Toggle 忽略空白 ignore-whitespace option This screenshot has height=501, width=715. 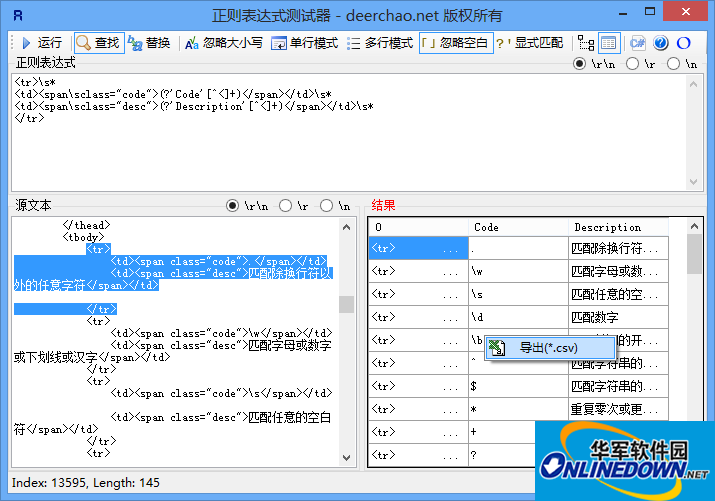coord(456,43)
